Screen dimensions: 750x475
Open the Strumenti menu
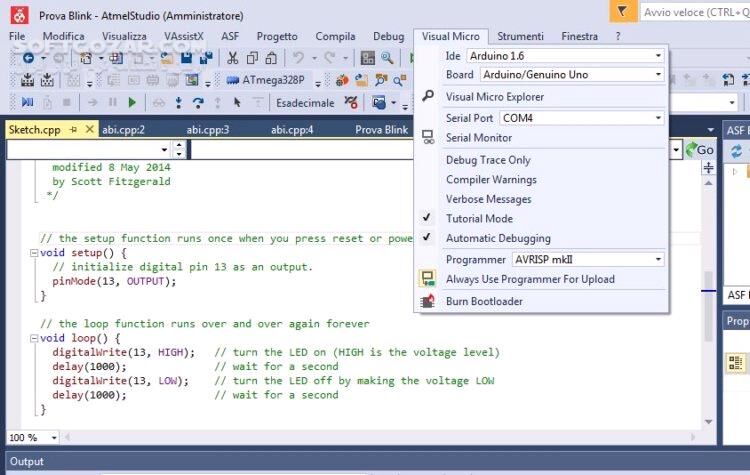click(x=520, y=36)
